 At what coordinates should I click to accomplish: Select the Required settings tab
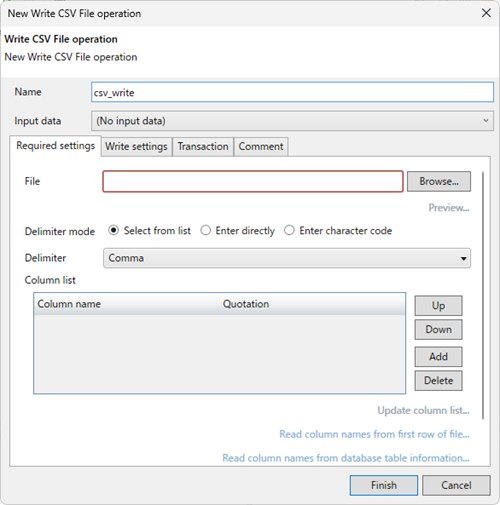(x=55, y=146)
